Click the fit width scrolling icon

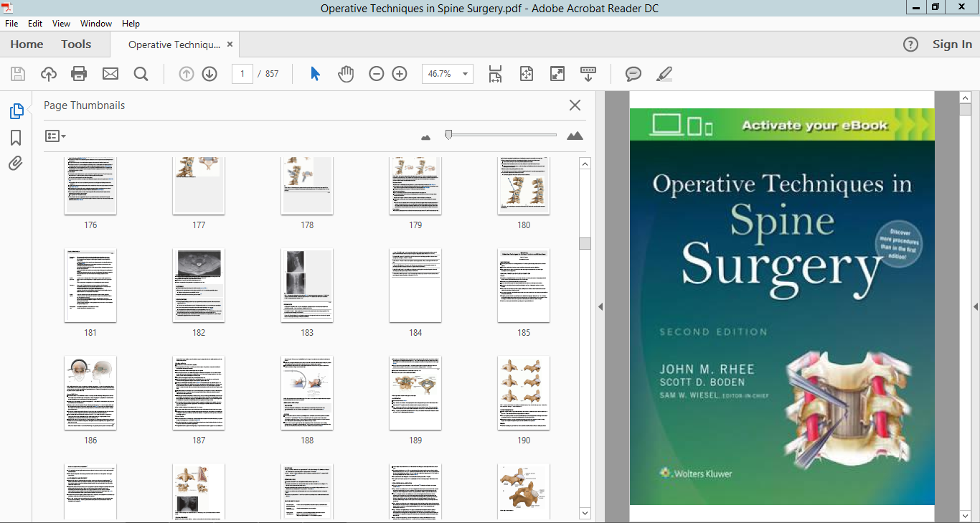pyautogui.click(x=495, y=74)
